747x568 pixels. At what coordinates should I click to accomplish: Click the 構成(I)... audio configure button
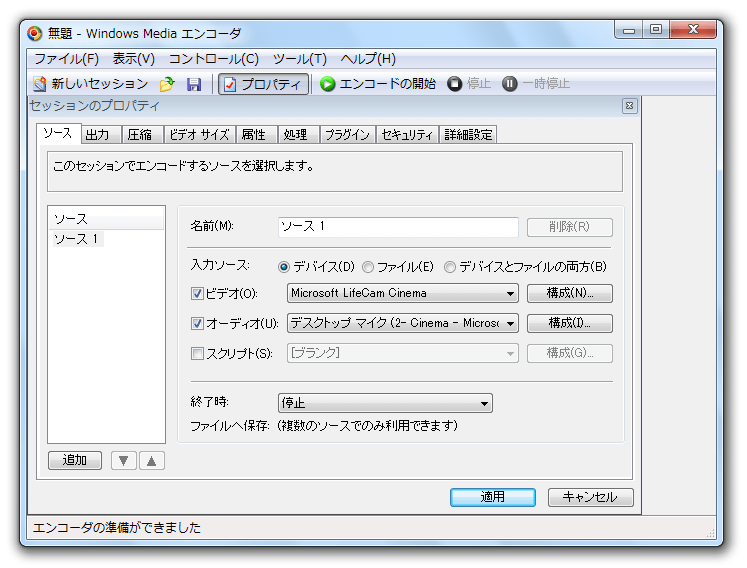click(x=570, y=323)
